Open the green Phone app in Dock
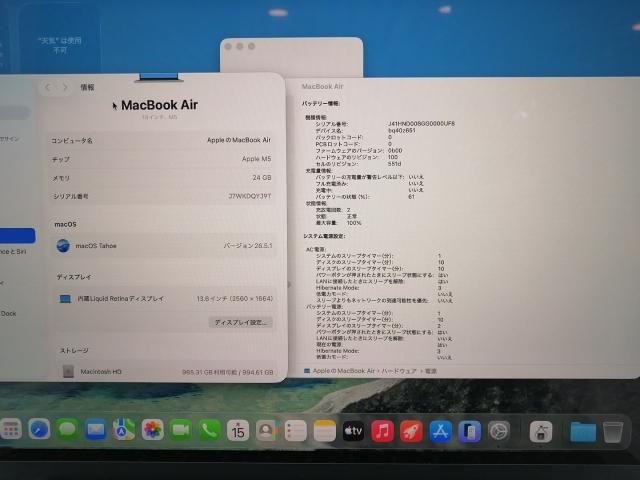The image size is (640, 480). tap(209, 430)
